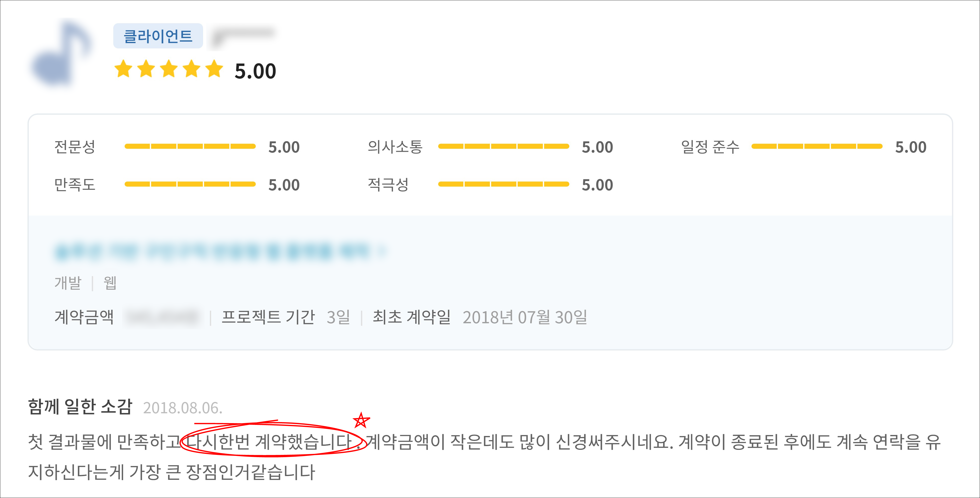Click the 2018년 07월 30일 contract date
Screen dimensions: 980x498
pyautogui.click(x=525, y=317)
